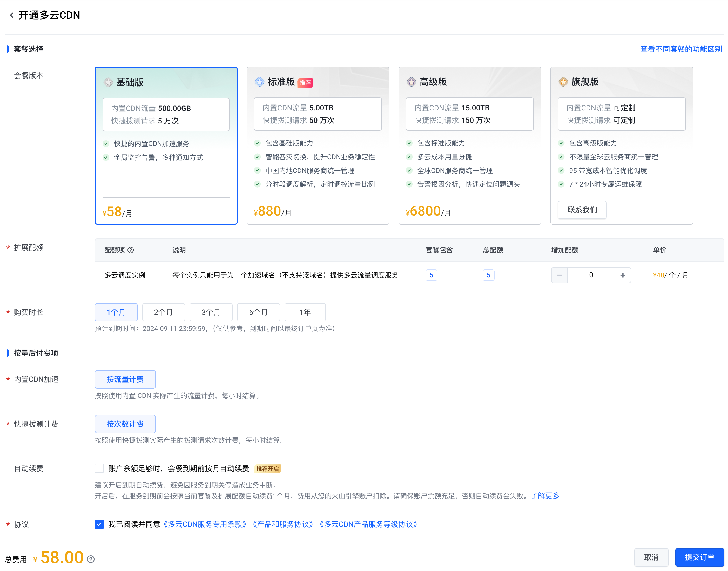
Task: Click checkmark beside 95 带宽成本智能优化调度
Action: [561, 170]
